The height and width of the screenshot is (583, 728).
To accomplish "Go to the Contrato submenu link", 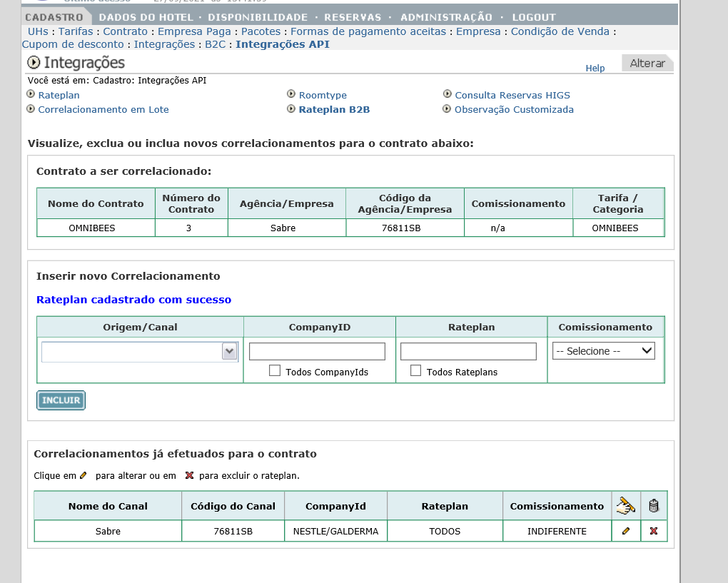I will pyautogui.click(x=126, y=31).
